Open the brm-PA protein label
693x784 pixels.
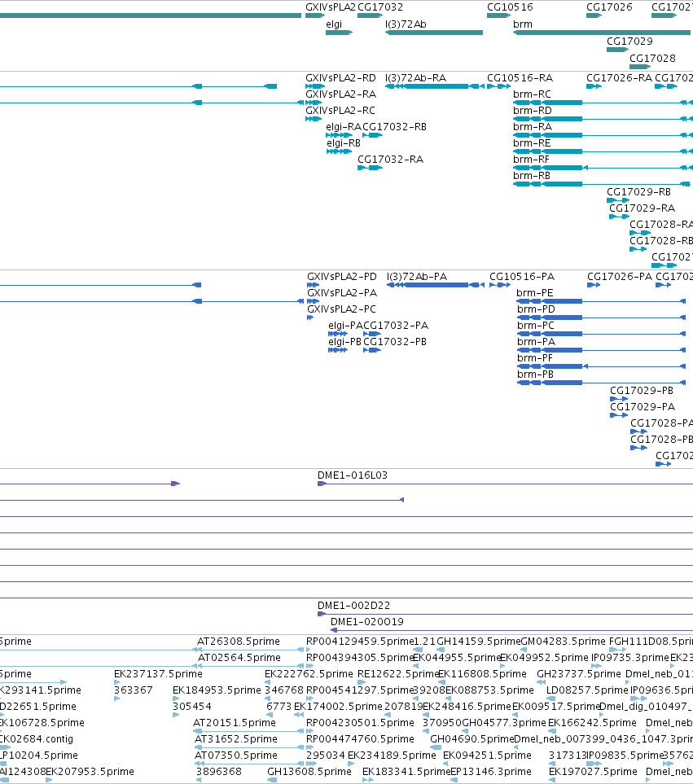(536, 341)
